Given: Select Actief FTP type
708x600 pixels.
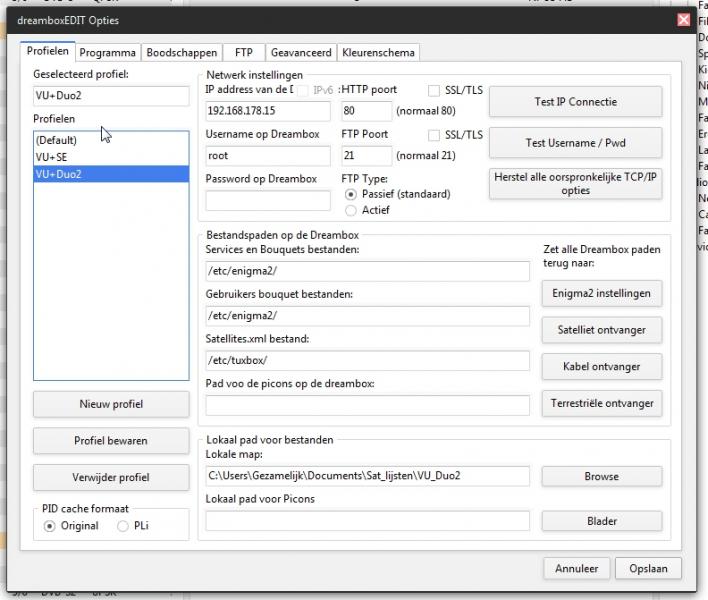Looking at the screenshot, I should point(350,210).
